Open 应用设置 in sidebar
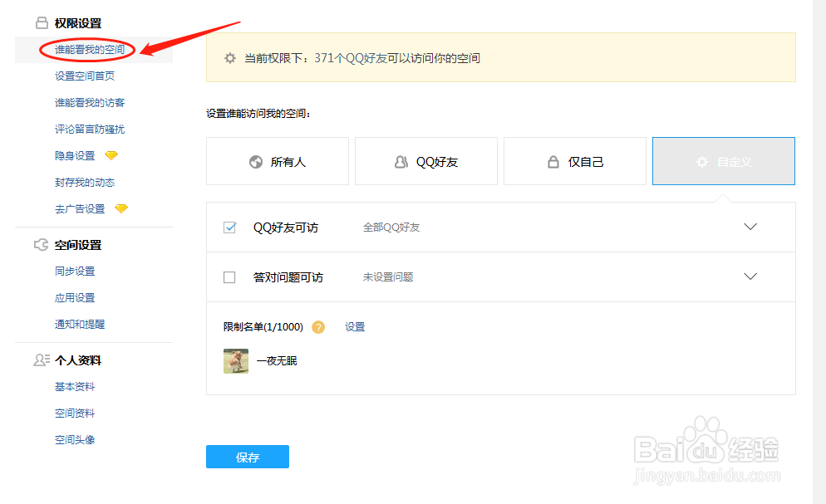The width and height of the screenshot is (826, 504). point(75,298)
